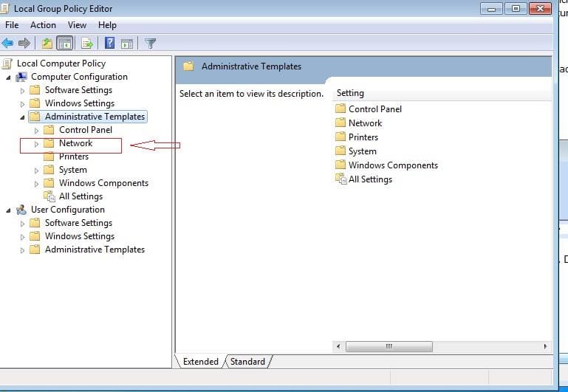
Task: Expand Windows Settings under Computer Configuration
Action: pos(22,104)
